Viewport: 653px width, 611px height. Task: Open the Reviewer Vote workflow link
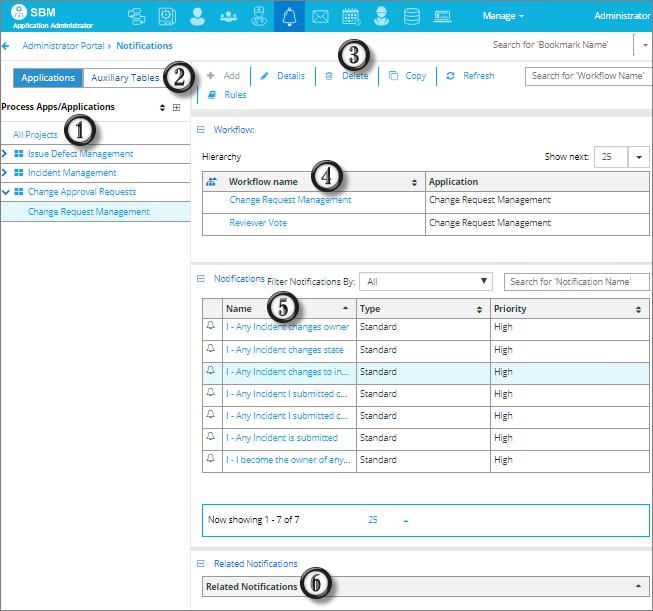click(x=258, y=223)
